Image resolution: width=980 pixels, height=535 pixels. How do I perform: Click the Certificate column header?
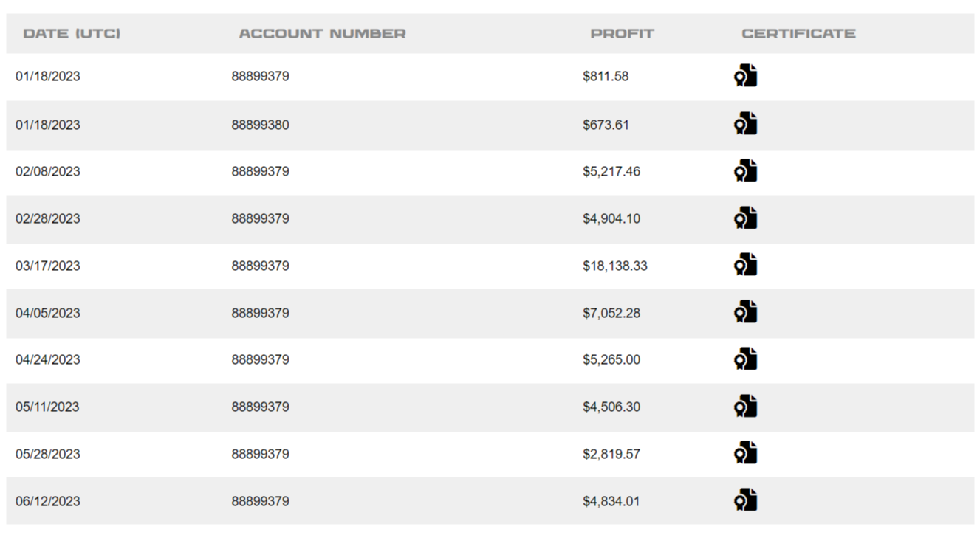(x=798, y=33)
